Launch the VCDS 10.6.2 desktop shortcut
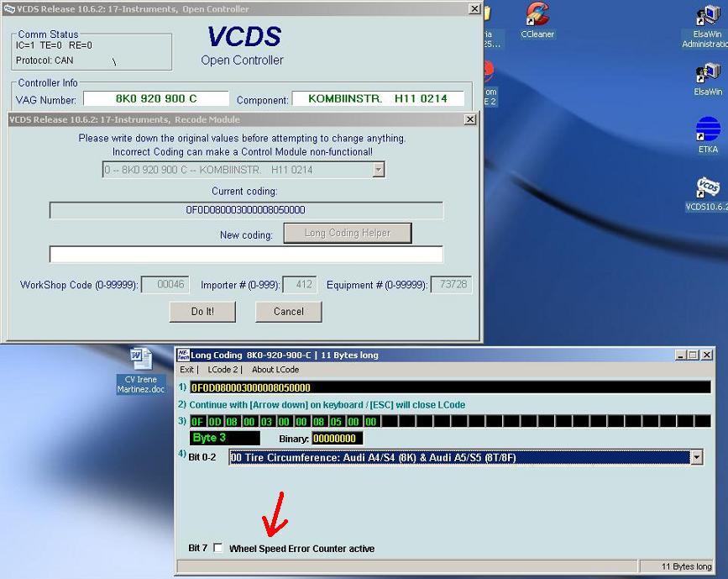 (x=707, y=194)
